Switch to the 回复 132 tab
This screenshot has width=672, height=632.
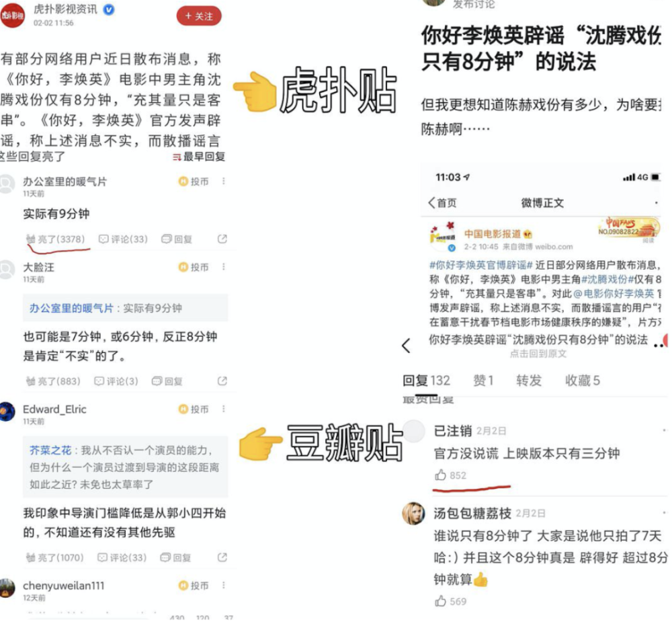[x=426, y=381]
